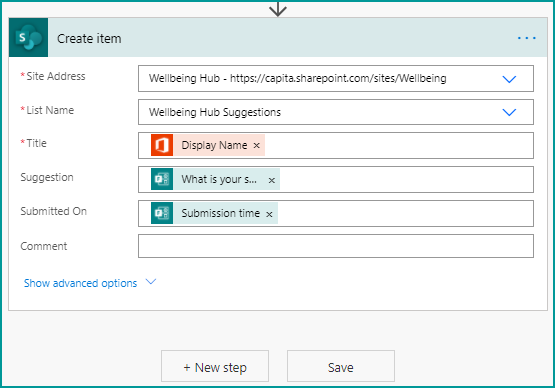
Task: Click the Create item header title
Action: pos(89,38)
